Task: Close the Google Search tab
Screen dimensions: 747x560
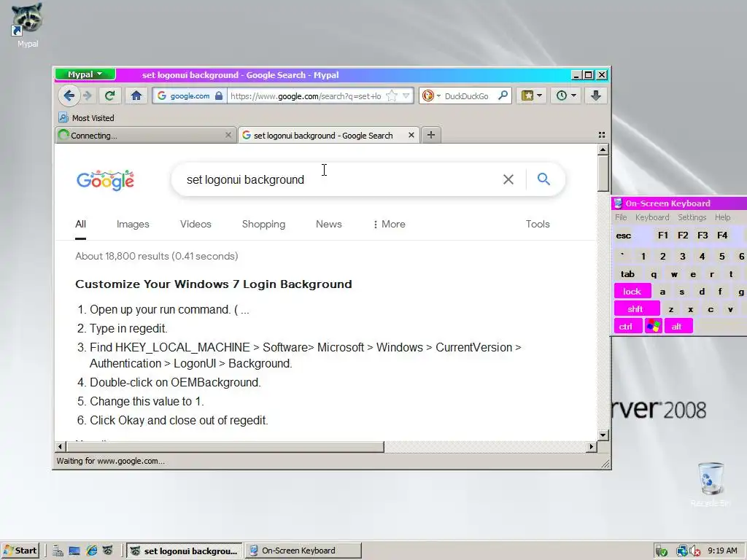Action: click(x=411, y=135)
